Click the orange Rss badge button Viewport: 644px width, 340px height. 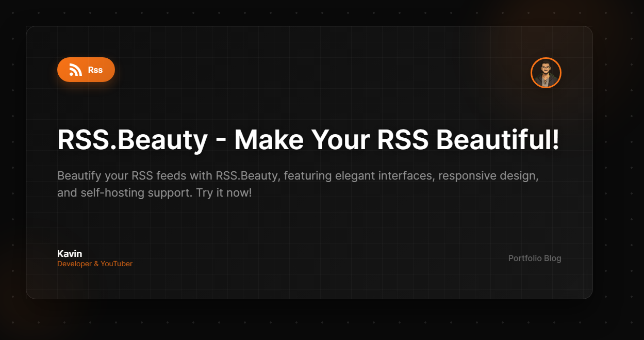tap(86, 70)
